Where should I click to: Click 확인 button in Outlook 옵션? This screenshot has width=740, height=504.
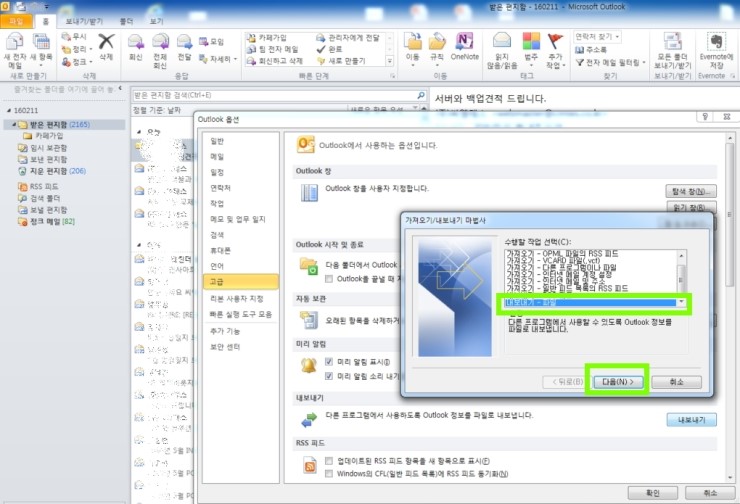[x=653, y=493]
